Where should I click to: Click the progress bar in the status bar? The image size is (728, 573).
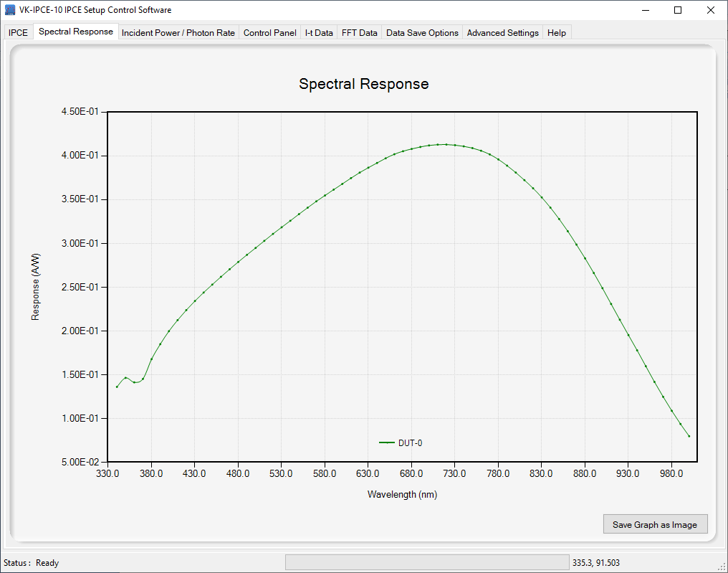(427, 562)
